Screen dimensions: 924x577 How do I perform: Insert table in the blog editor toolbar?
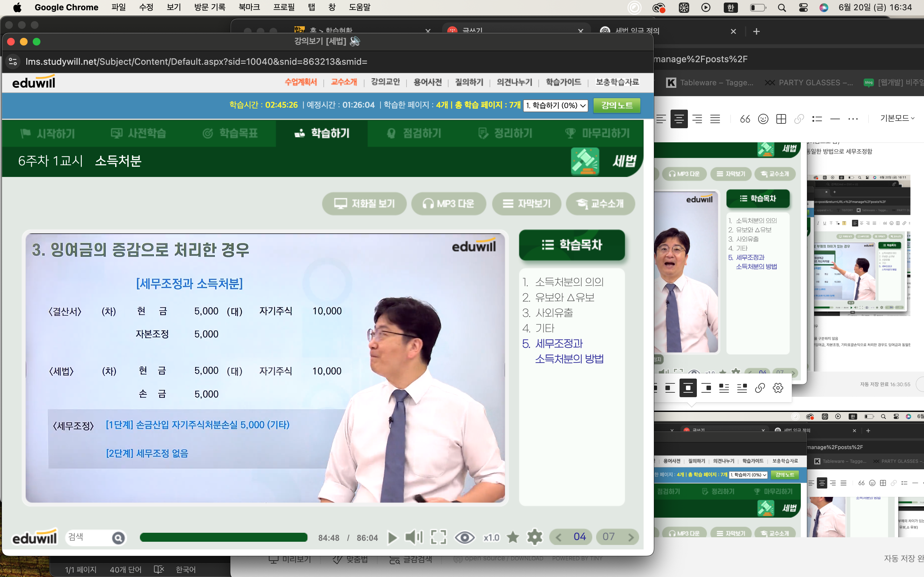click(781, 119)
